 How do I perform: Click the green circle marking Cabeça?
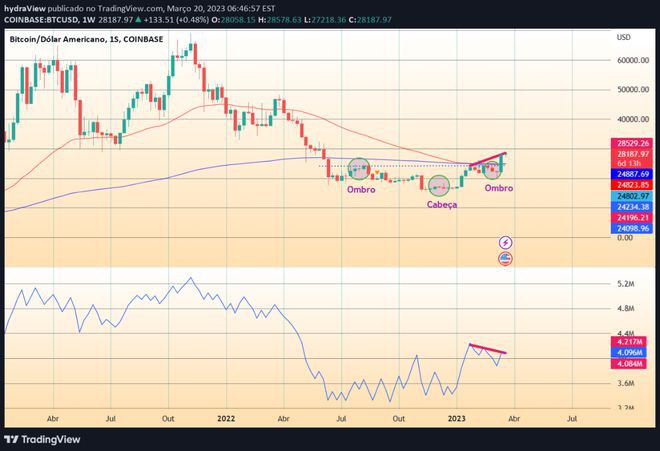[439, 185]
